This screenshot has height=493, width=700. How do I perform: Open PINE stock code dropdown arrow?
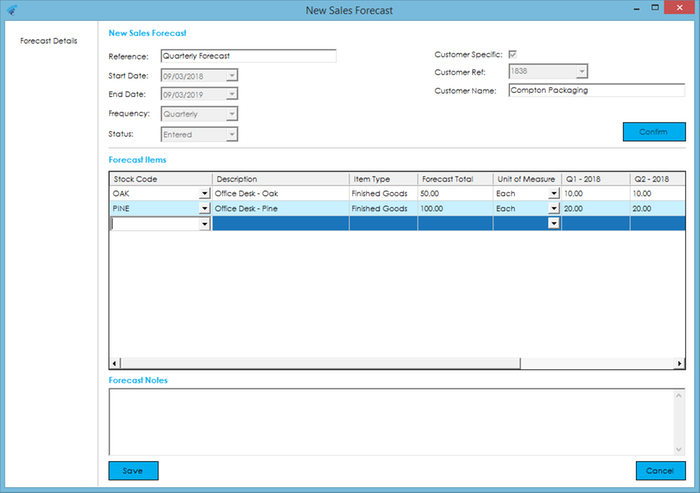point(204,208)
